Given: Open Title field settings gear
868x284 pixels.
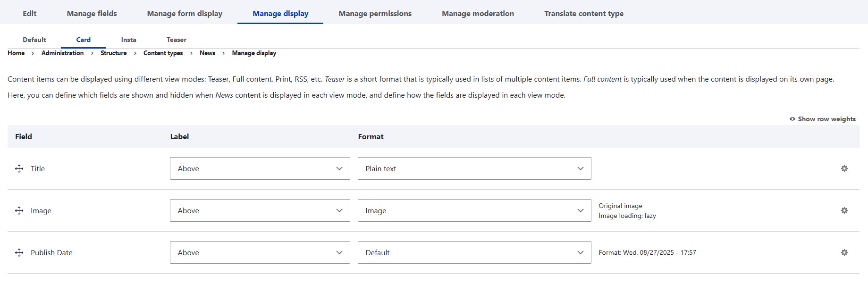Looking at the screenshot, I should [x=844, y=168].
